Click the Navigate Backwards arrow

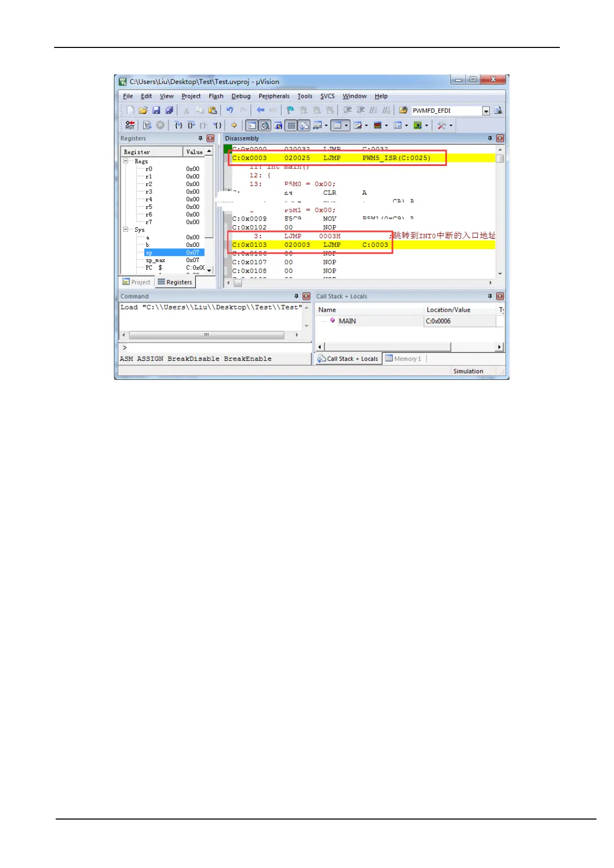point(260,110)
